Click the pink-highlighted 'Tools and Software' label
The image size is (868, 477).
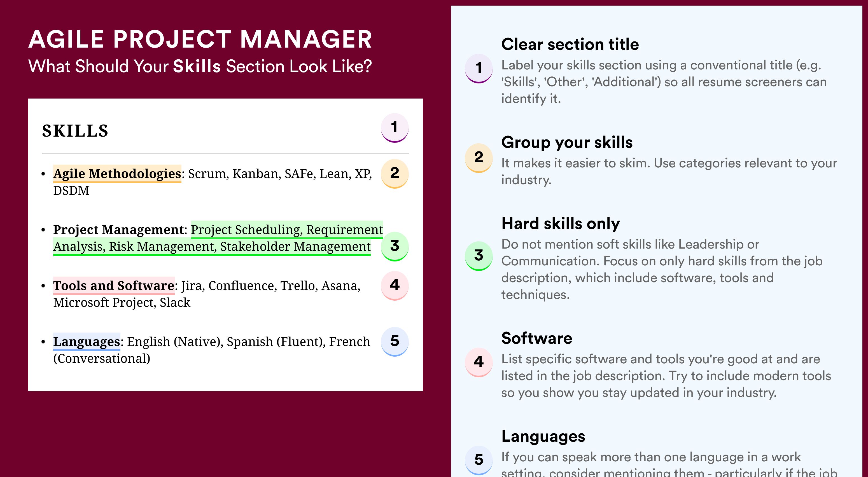[x=114, y=285]
